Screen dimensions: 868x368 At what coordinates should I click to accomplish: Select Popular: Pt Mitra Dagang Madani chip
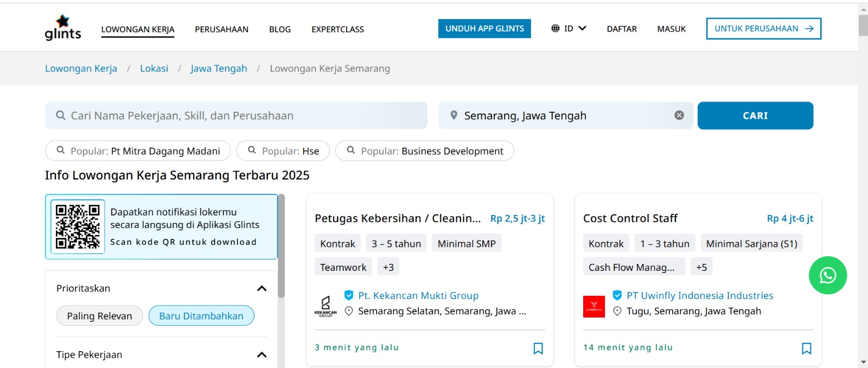click(x=138, y=151)
